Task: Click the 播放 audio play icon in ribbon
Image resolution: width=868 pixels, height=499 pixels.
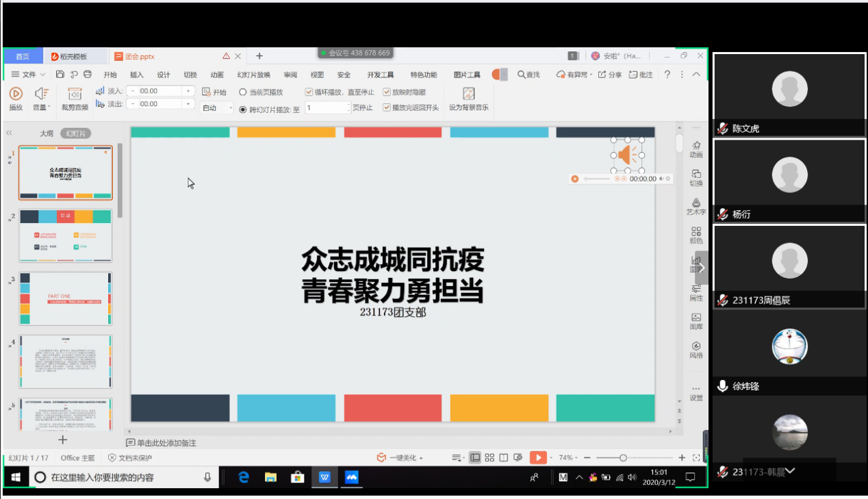Action: tap(16, 94)
